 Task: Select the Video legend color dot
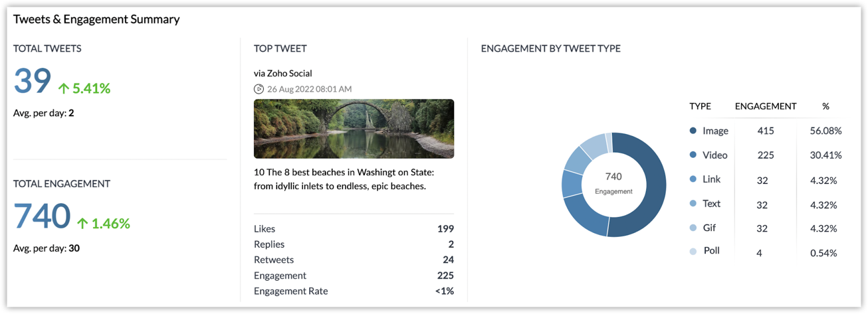[x=693, y=155]
